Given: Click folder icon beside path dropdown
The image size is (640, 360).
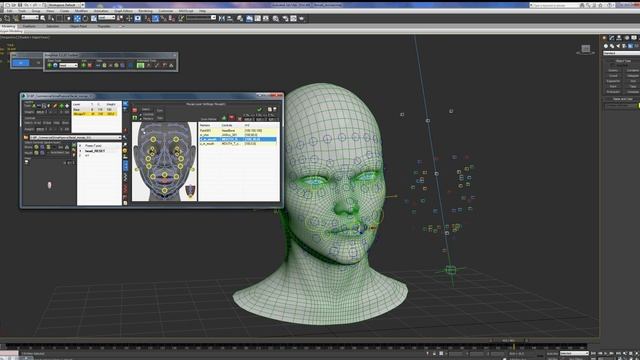Looking at the screenshot, I should click(x=26, y=138).
